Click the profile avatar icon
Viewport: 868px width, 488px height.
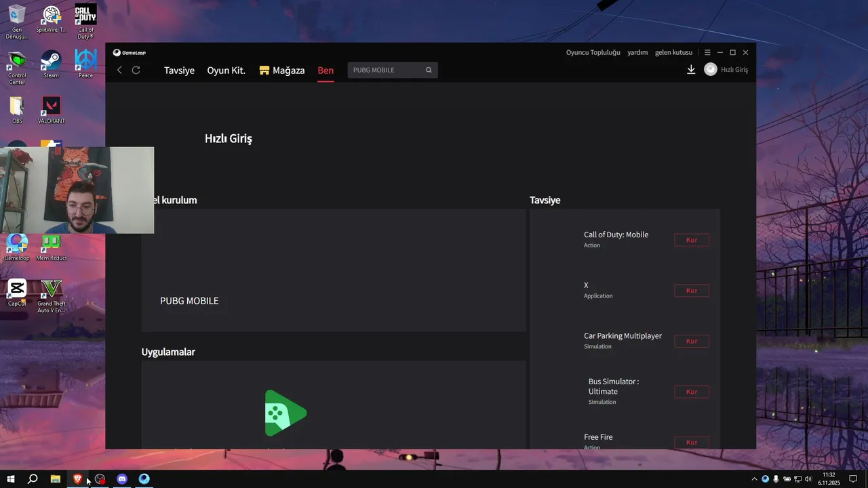click(710, 69)
